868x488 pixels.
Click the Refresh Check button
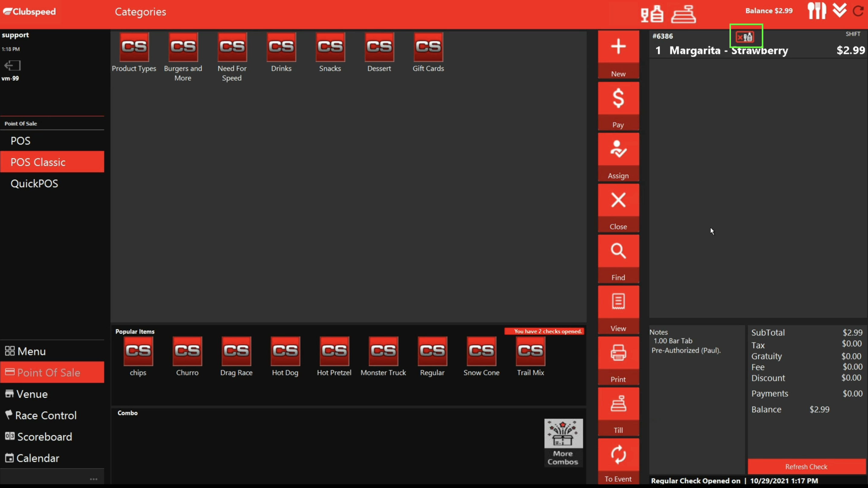pos(806,467)
